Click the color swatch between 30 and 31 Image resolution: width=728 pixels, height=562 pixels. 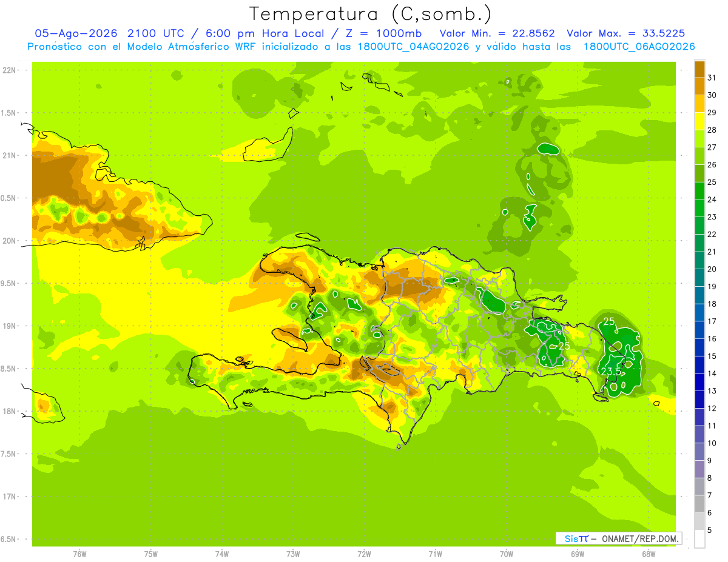699,87
